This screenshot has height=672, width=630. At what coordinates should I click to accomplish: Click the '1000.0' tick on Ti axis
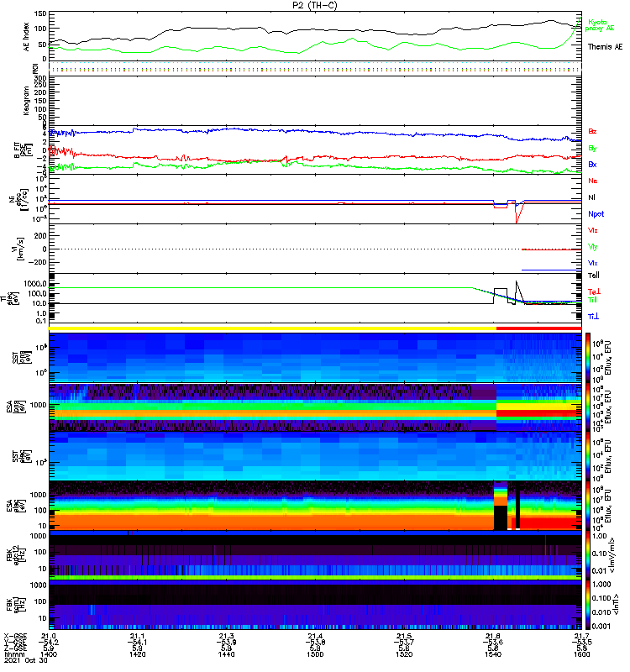tap(35, 284)
